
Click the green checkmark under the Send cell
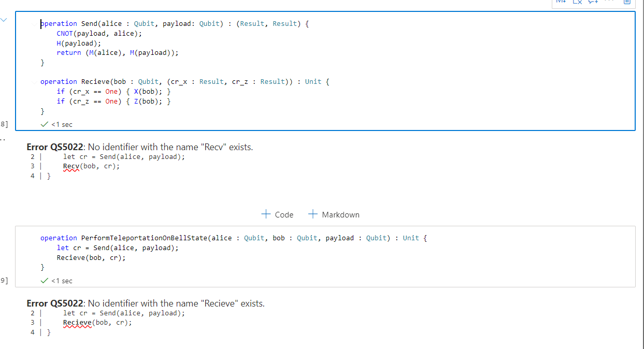pos(44,124)
